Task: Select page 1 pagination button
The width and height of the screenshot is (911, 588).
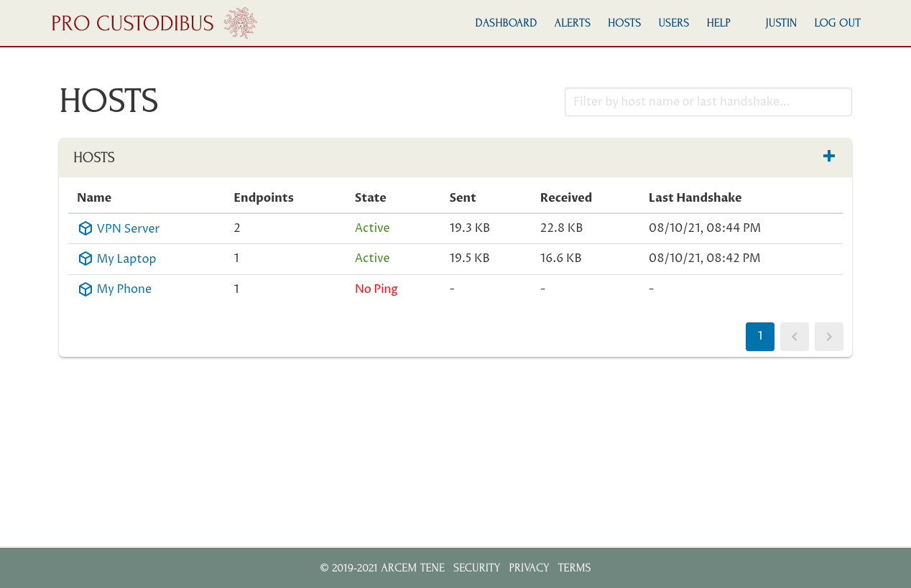Action: pos(760,337)
